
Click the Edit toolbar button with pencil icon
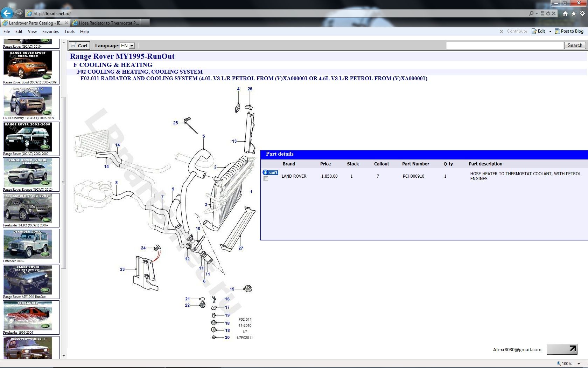tap(538, 31)
